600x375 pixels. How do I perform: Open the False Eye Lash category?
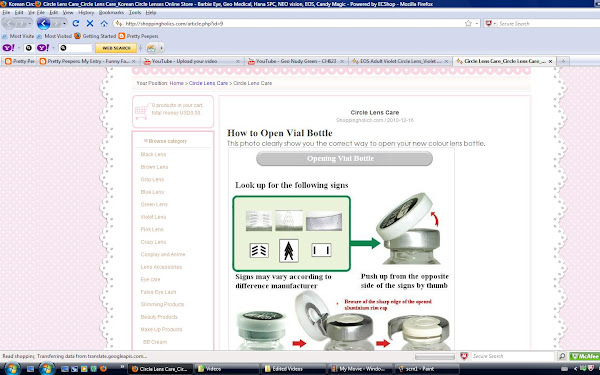(158, 292)
